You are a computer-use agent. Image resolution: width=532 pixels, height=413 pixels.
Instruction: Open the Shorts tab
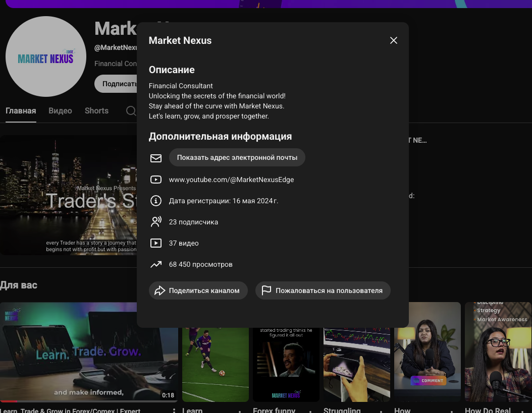click(x=97, y=111)
